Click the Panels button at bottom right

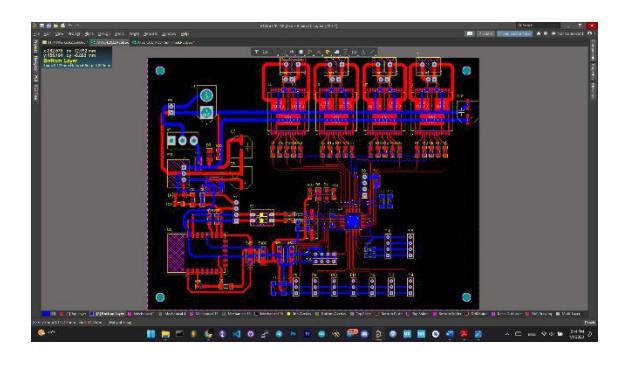590,323
